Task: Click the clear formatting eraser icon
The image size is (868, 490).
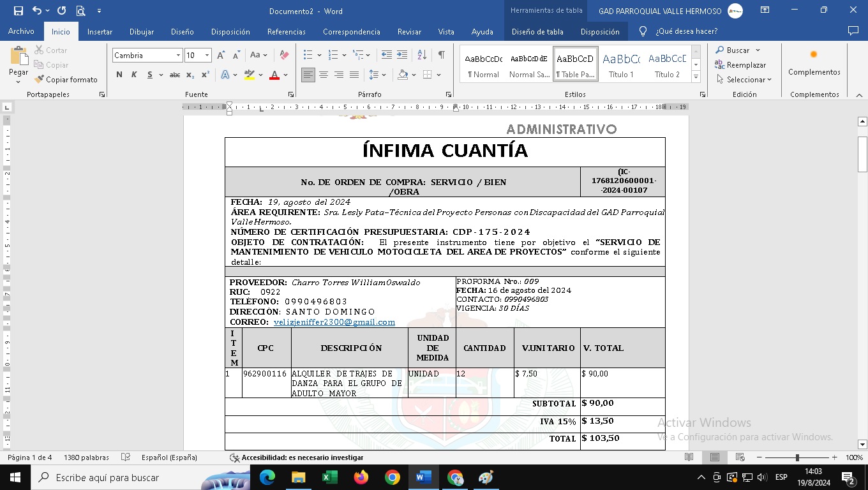Action: point(285,56)
